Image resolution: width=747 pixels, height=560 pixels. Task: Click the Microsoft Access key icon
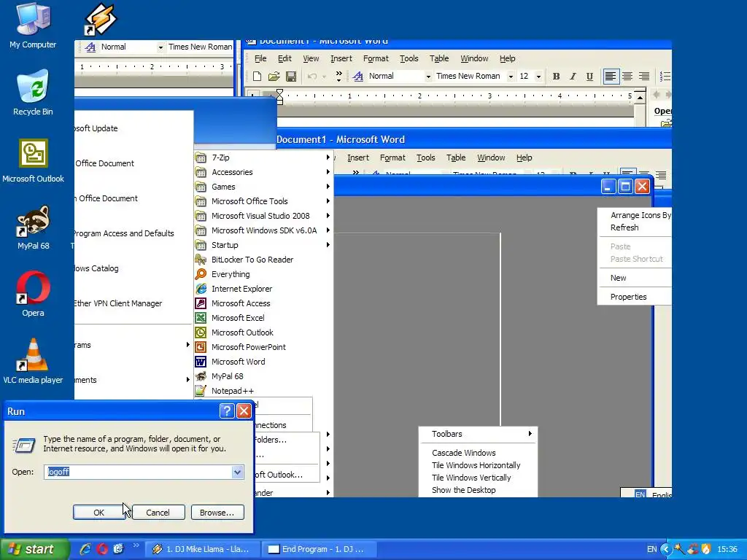(x=201, y=303)
